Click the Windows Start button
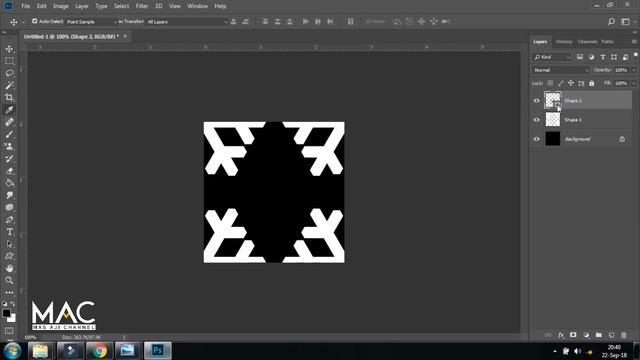Screen dimensions: 640x360 (x=12, y=351)
